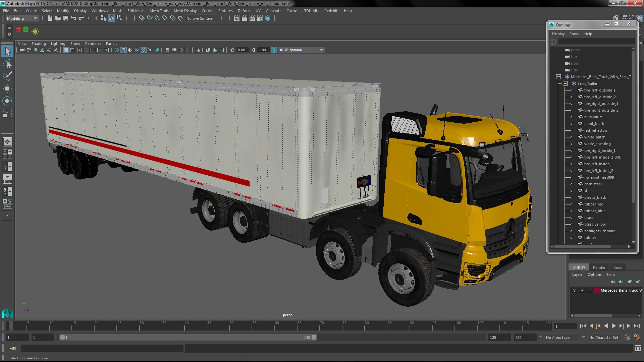Open Options menu in layer editor
This screenshot has width=644, height=362.
(595, 275)
